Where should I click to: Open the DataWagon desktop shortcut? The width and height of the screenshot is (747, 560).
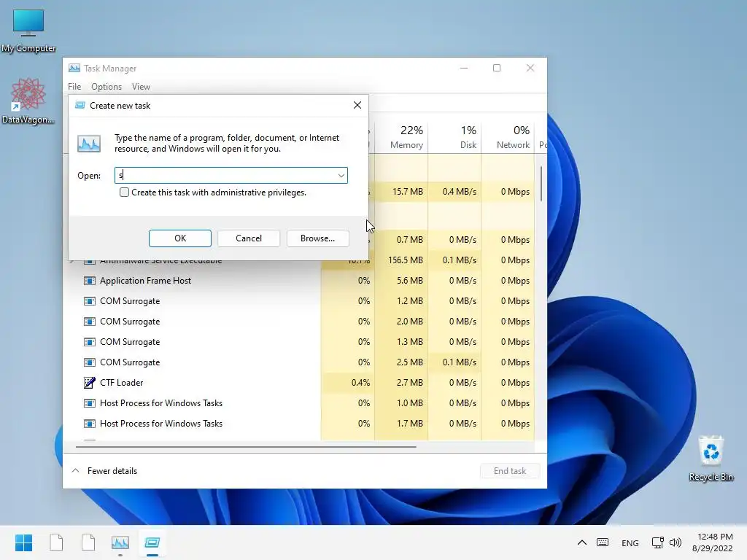click(28, 101)
